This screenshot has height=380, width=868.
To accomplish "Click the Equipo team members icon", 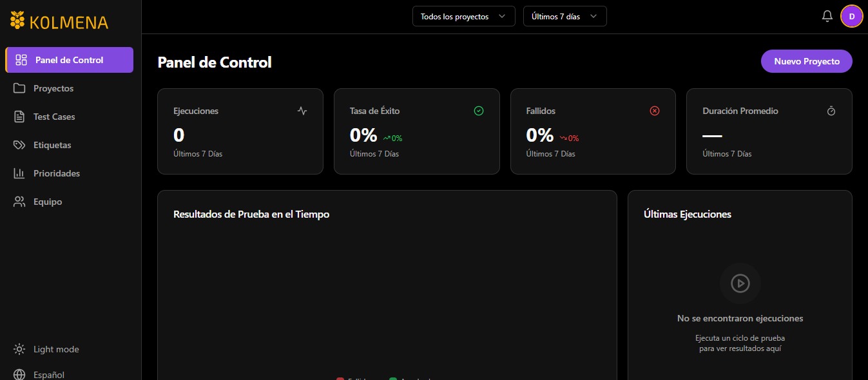I will pyautogui.click(x=19, y=202).
